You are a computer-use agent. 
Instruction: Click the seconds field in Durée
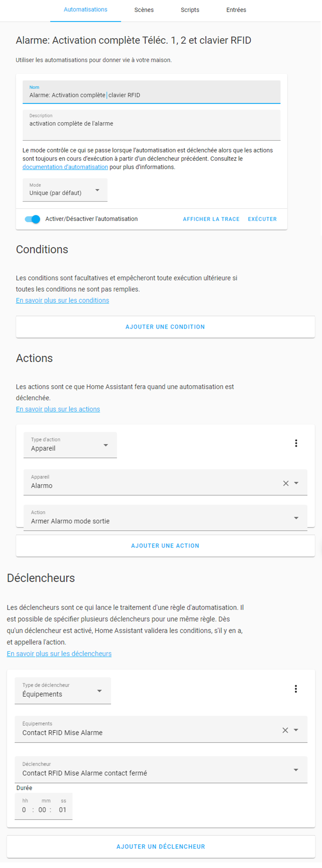(x=63, y=810)
